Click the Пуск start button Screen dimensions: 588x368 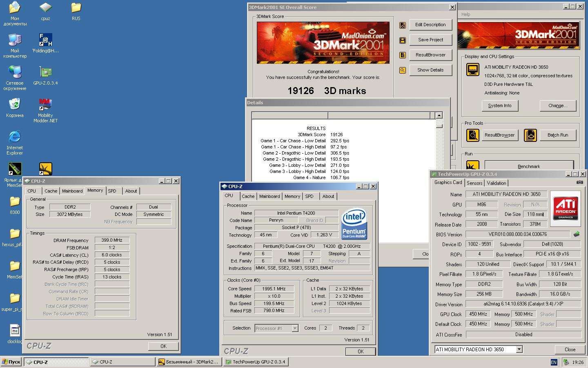click(x=11, y=362)
